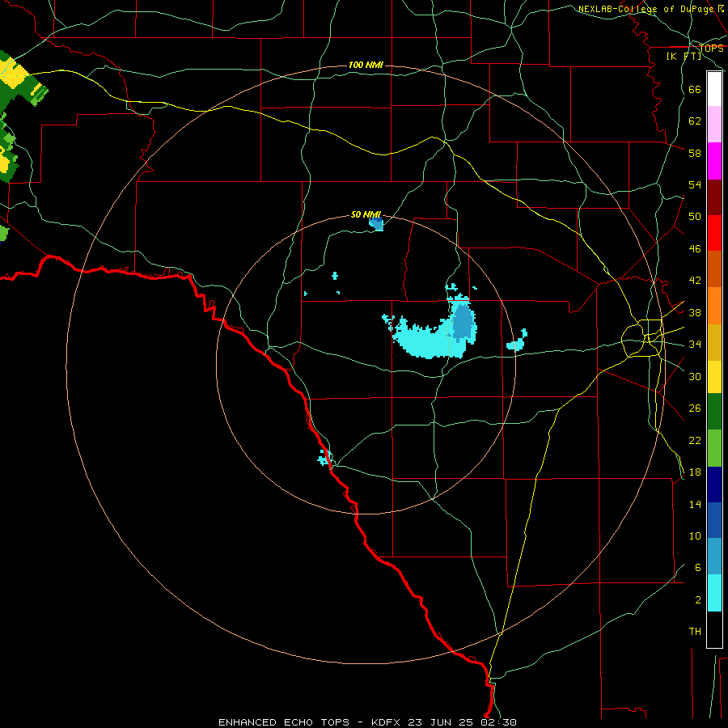Click the bright red 46-50 kft swatch

[714, 233]
